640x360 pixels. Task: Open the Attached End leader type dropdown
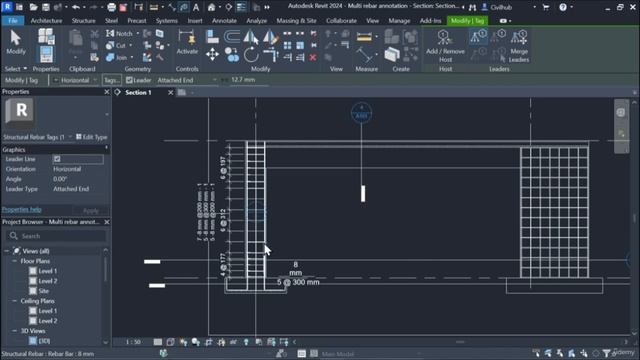point(187,80)
